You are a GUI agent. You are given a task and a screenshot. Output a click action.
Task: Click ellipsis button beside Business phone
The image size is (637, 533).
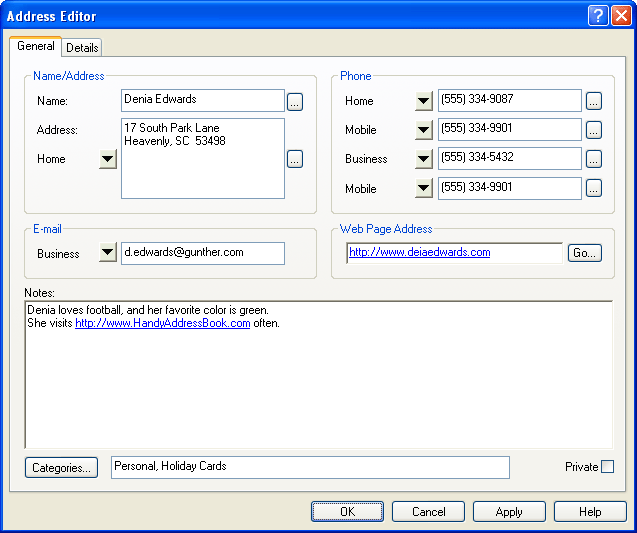[594, 159]
